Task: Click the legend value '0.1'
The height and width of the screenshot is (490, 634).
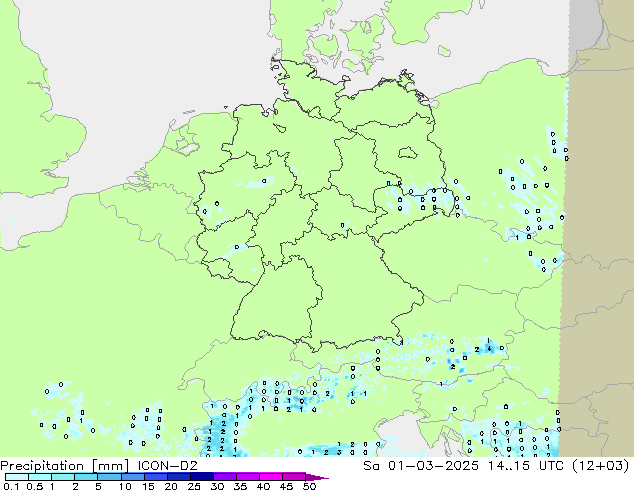Action: 11,486
